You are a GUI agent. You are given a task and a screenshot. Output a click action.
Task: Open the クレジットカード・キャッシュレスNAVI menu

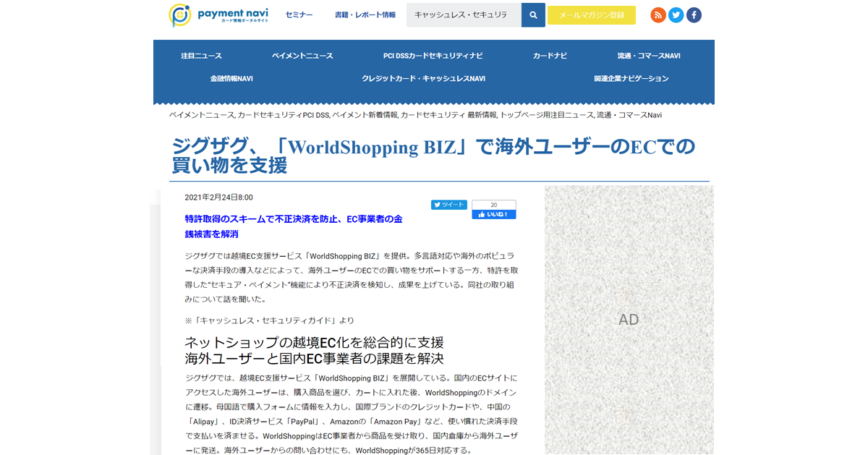[x=423, y=78]
